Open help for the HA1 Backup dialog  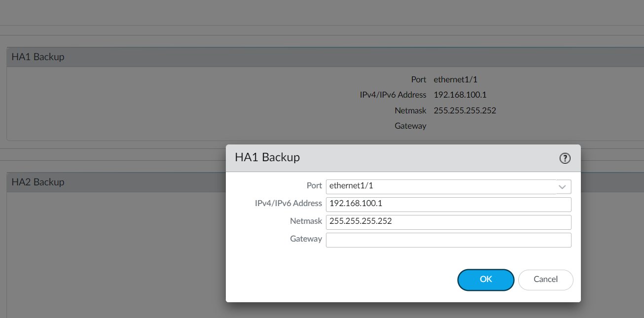tap(565, 158)
